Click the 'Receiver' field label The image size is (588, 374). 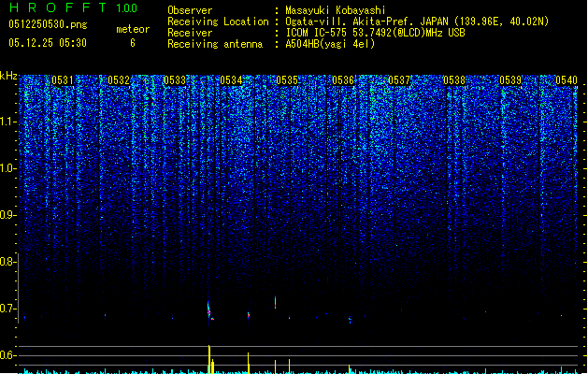tap(190, 33)
